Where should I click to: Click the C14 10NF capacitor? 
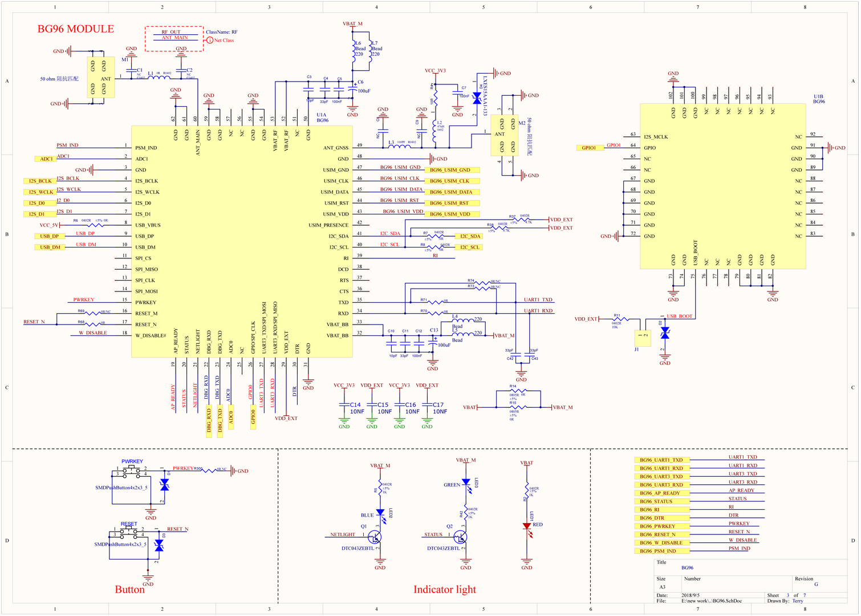[344, 405]
